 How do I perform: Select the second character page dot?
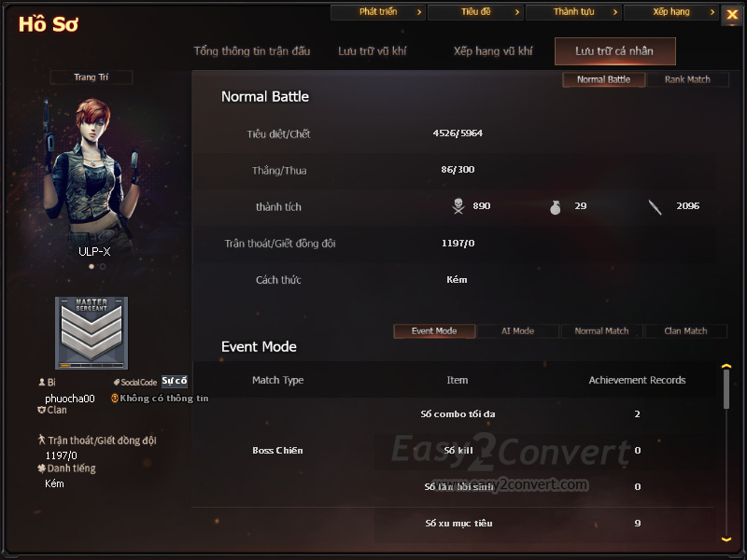point(103,266)
